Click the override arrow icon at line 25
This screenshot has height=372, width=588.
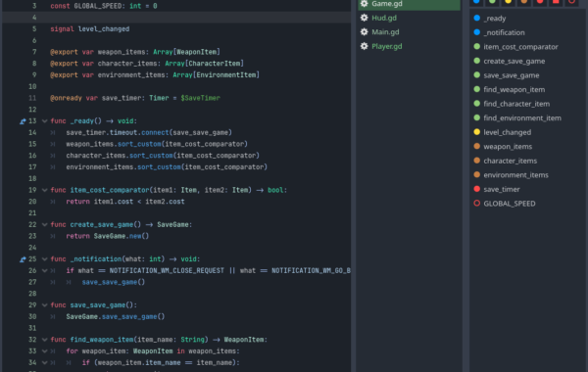click(x=23, y=258)
